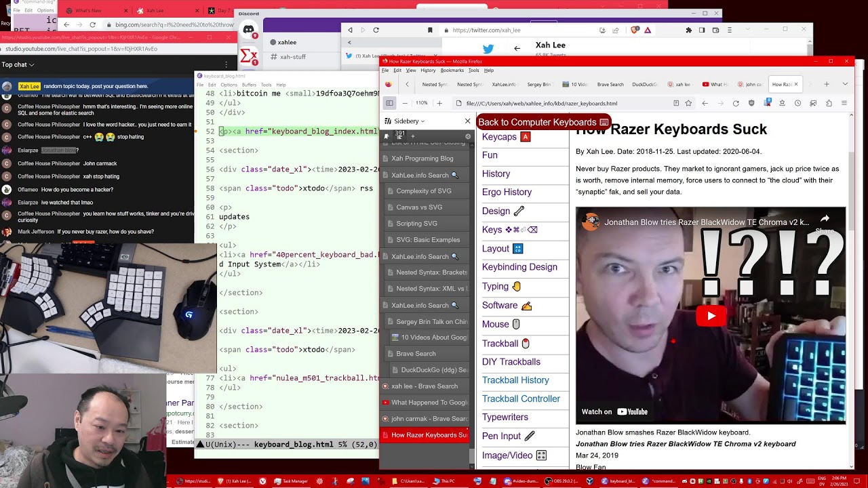Click the Twitter back arrow
The height and width of the screenshot is (488, 868).
pos(517,48)
